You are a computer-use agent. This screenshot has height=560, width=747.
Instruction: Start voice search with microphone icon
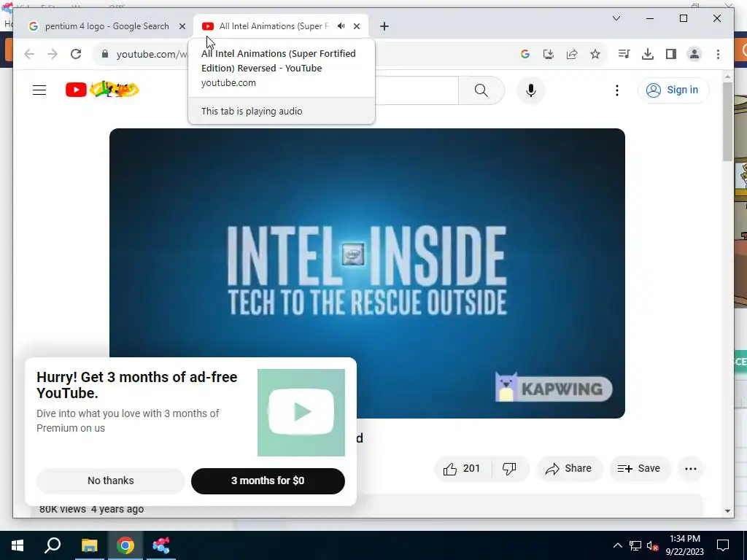point(531,90)
